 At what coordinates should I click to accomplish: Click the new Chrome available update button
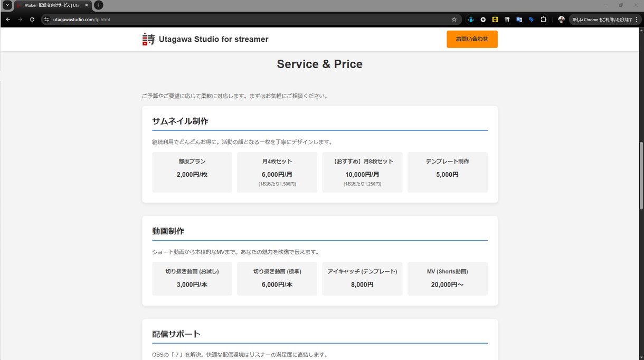pos(605,20)
